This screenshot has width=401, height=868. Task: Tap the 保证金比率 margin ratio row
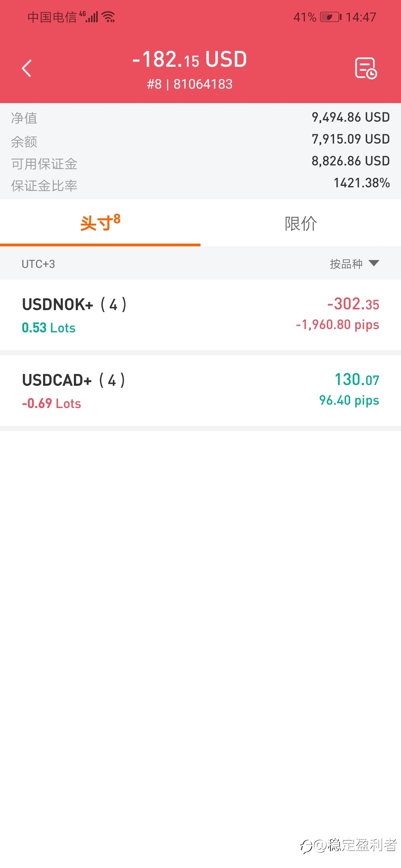(x=200, y=184)
